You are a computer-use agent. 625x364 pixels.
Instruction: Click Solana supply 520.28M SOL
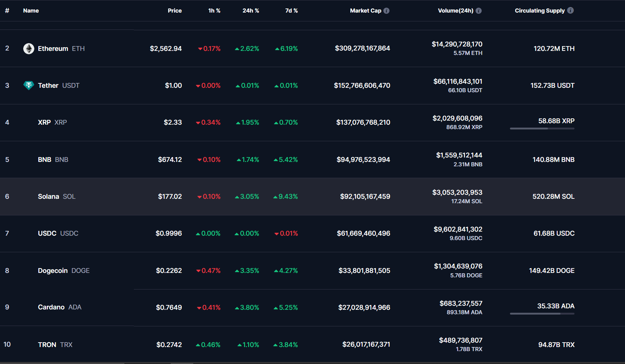click(x=553, y=197)
